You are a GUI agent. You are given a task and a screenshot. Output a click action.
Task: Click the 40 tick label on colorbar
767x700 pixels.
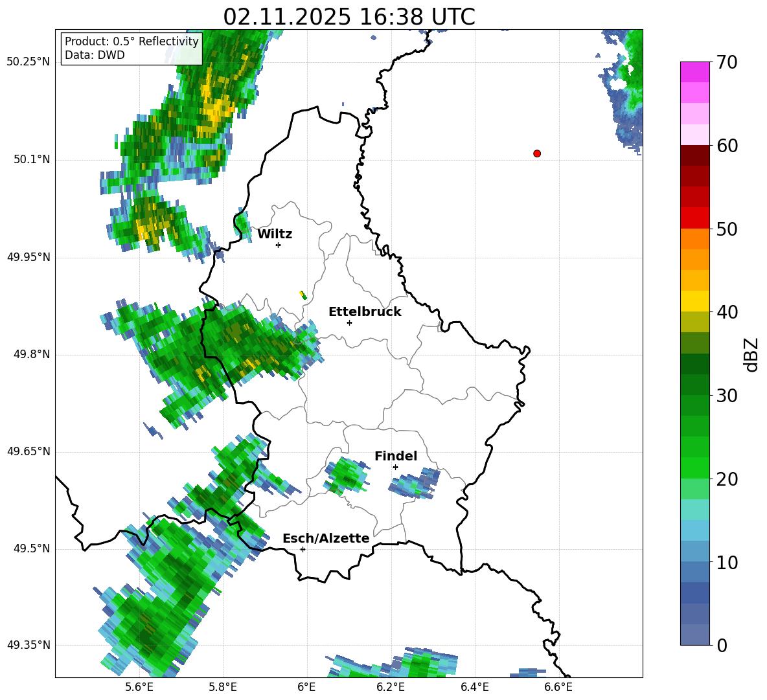click(726, 312)
